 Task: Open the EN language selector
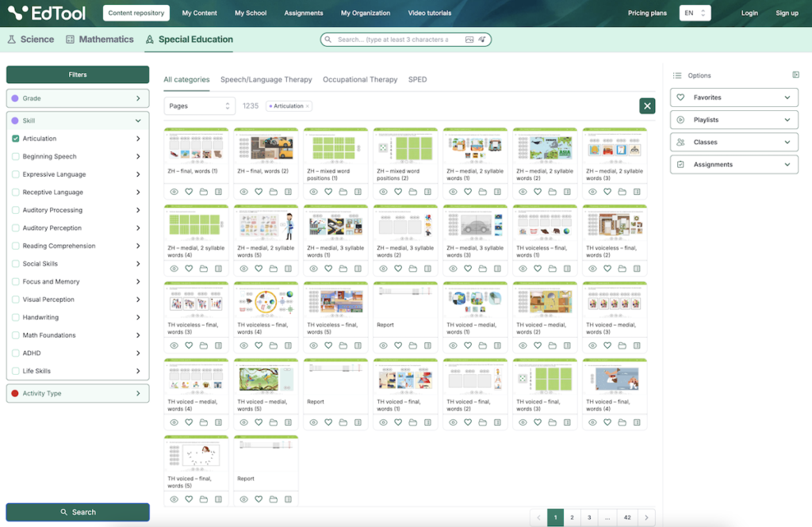tap(695, 13)
